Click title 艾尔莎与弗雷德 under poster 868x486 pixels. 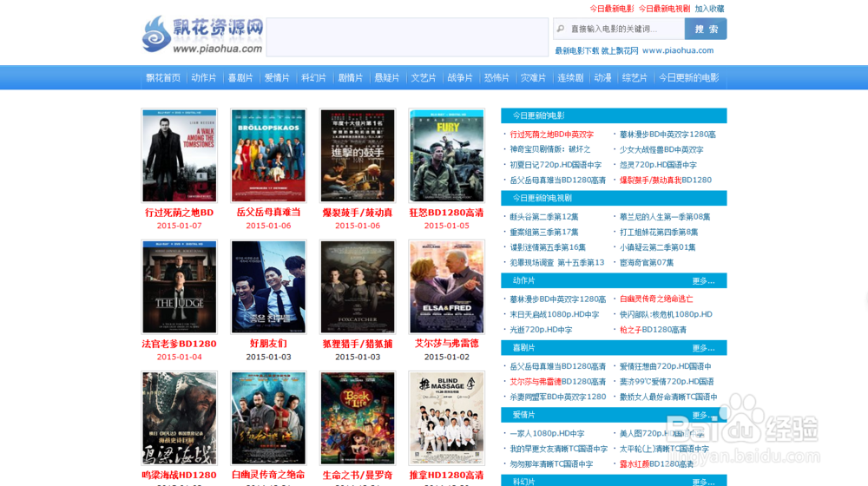tap(447, 344)
